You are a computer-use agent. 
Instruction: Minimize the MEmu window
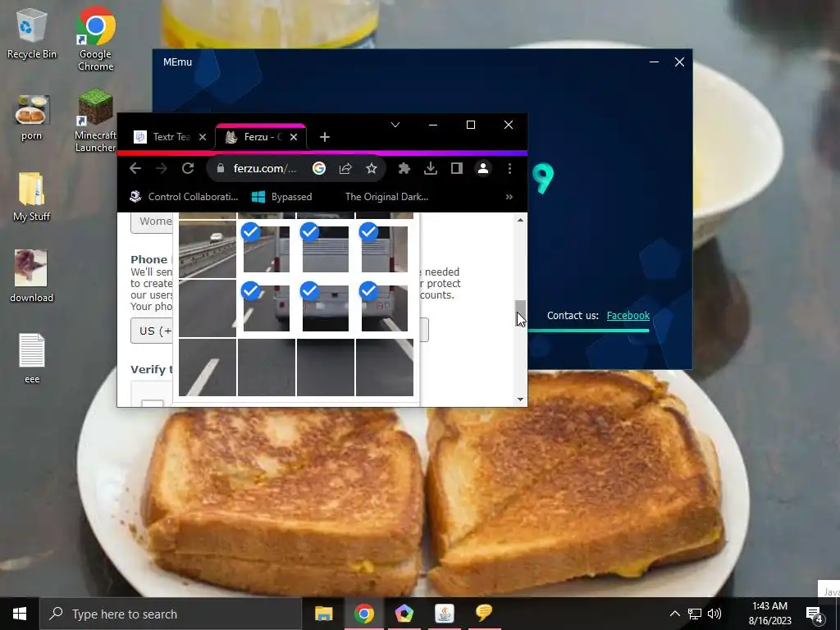[x=654, y=62]
